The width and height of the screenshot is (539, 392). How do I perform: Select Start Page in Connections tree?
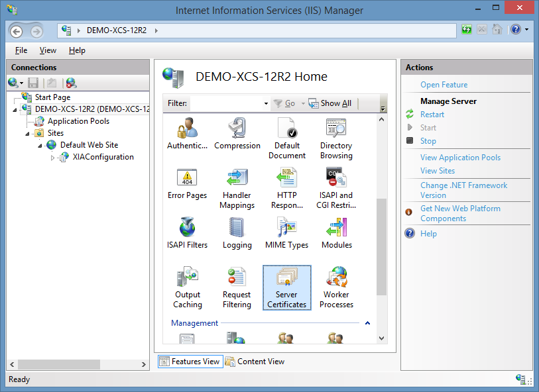point(52,97)
